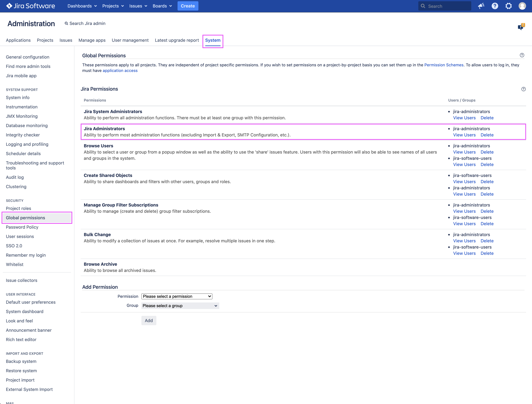Switch to the Manage apps tab
This screenshot has width=532, height=404.
pos(92,40)
